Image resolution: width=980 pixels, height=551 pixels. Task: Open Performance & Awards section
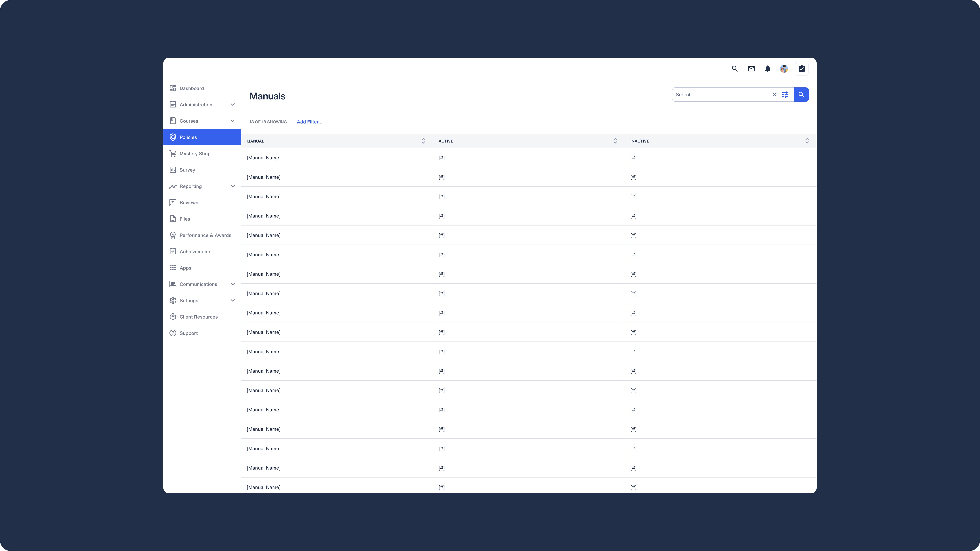coord(205,235)
